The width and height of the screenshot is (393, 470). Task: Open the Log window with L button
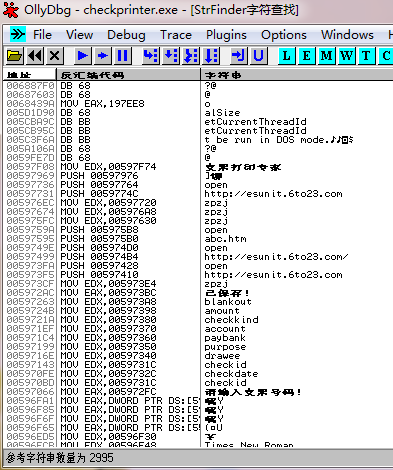point(286,56)
